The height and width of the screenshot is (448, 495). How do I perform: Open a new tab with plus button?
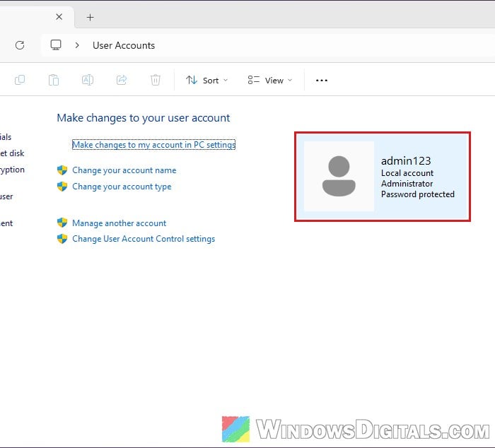tap(90, 18)
